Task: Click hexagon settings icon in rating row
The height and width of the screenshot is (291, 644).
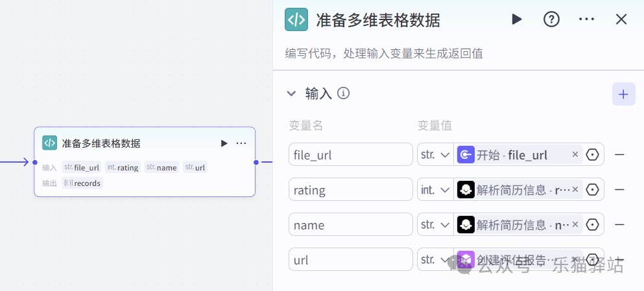Action: pos(592,190)
